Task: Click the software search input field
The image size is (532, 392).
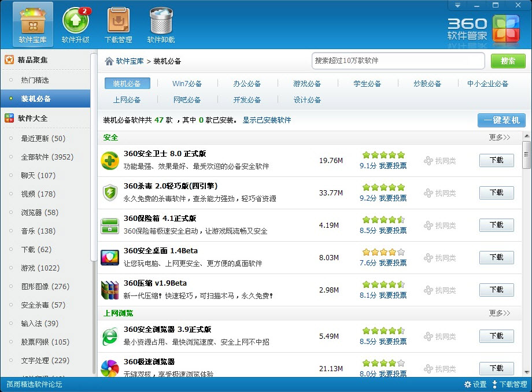Action: pos(398,61)
